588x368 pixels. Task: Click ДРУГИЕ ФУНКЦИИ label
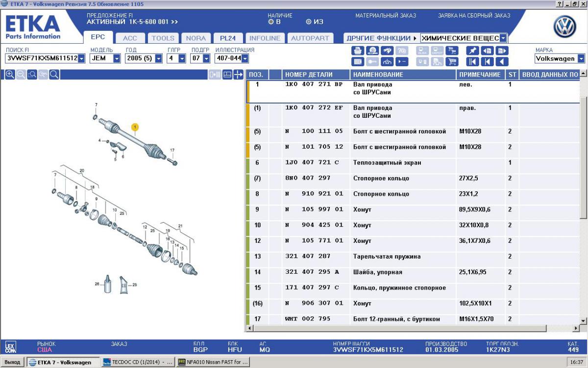pos(379,38)
